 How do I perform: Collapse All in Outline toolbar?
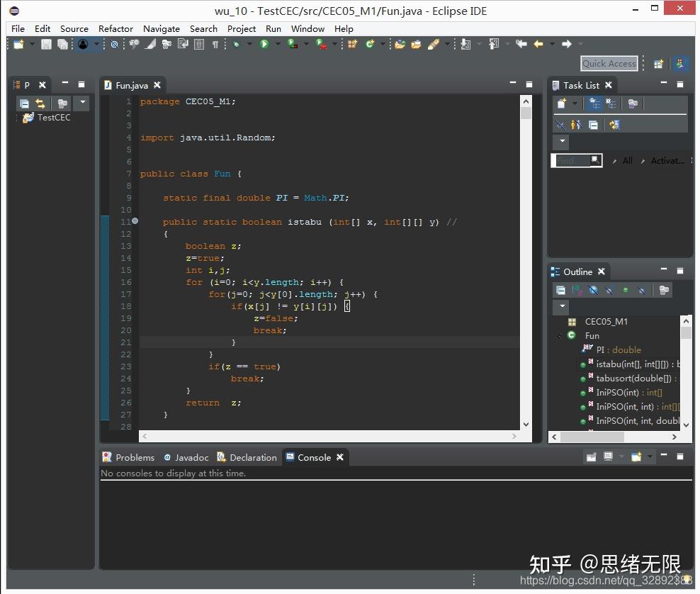[560, 291]
